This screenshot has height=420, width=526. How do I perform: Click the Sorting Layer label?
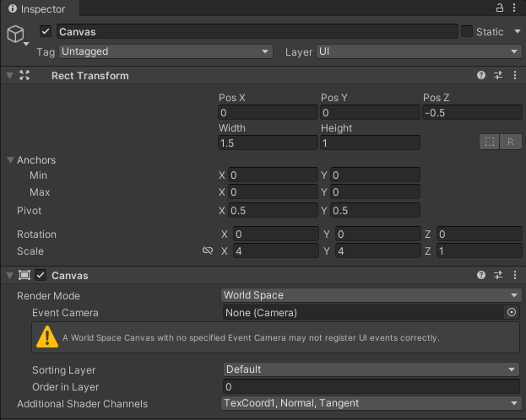pos(63,370)
